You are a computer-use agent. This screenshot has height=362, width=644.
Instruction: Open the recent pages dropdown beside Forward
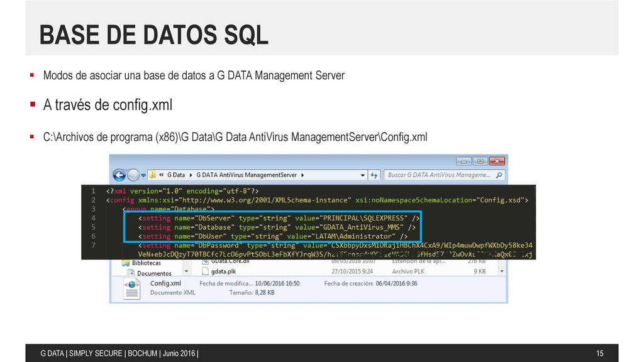pos(143,175)
